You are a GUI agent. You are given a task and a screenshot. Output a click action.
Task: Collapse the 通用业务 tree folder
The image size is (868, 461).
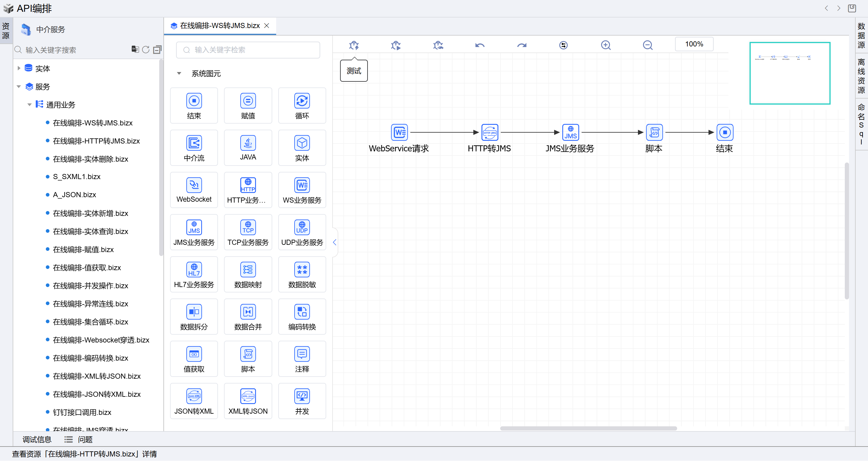29,105
